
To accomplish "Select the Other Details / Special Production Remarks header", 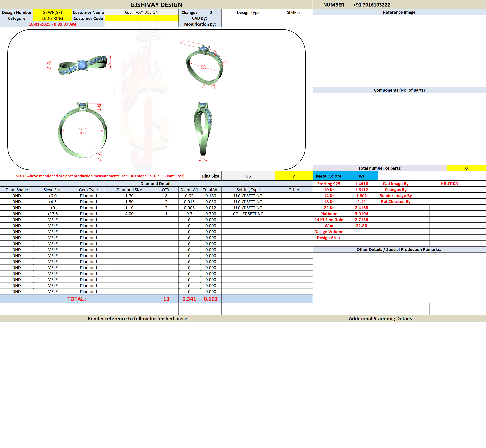I will pos(399,249).
